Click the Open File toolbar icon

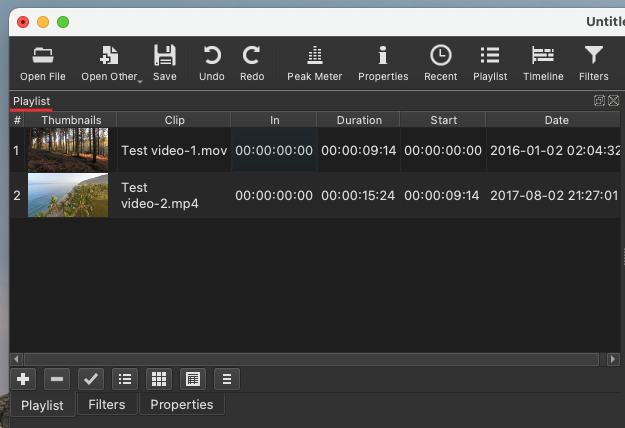43,62
